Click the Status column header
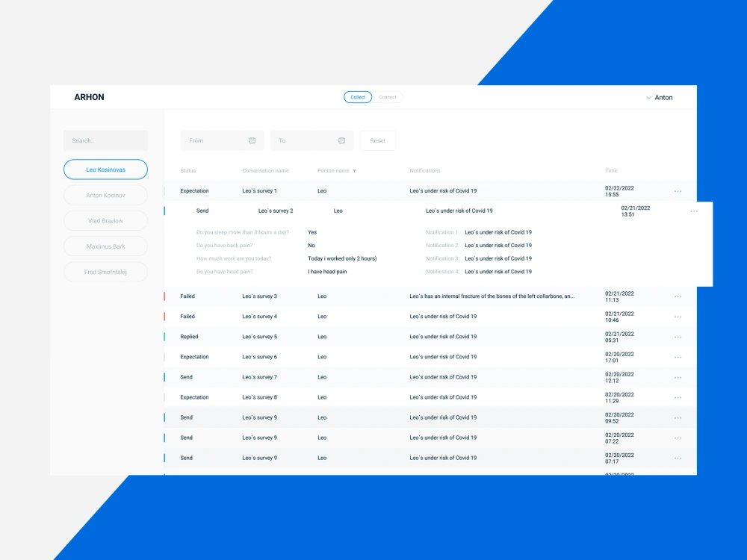747x560 pixels. [x=188, y=170]
